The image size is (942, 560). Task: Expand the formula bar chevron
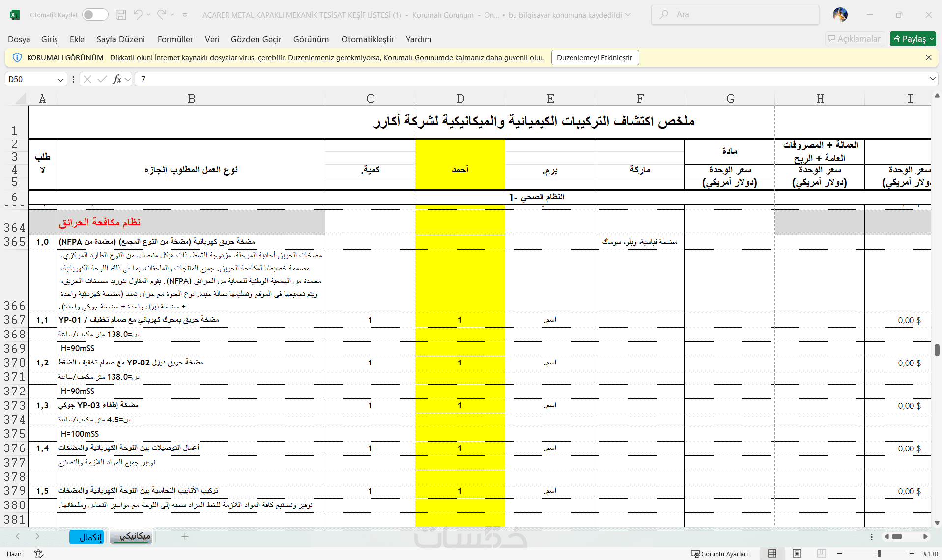click(932, 79)
